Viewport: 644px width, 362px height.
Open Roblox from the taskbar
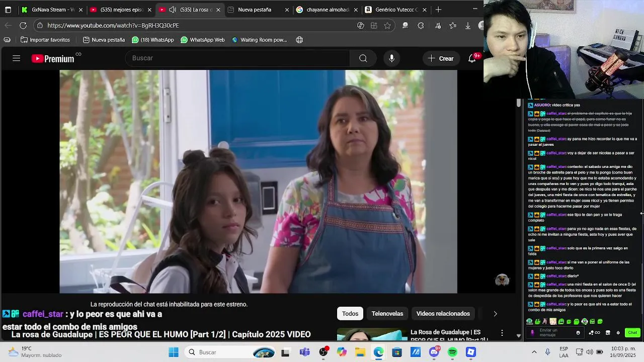470,352
